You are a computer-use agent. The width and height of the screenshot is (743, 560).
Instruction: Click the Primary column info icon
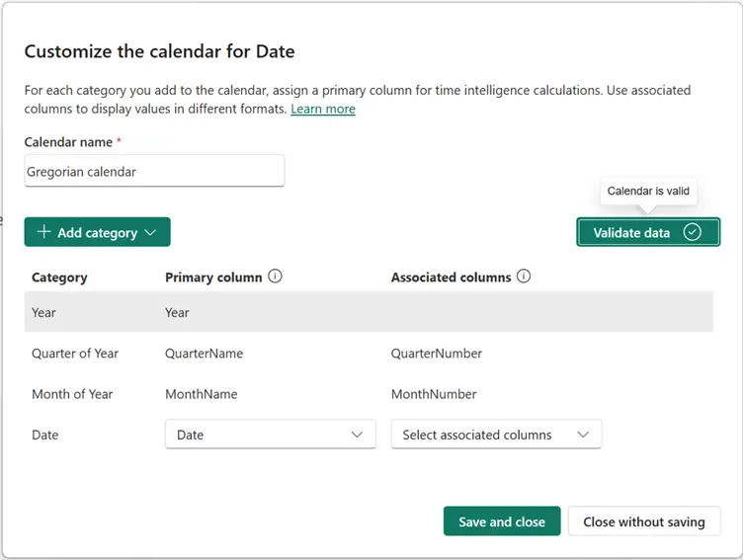point(275,277)
